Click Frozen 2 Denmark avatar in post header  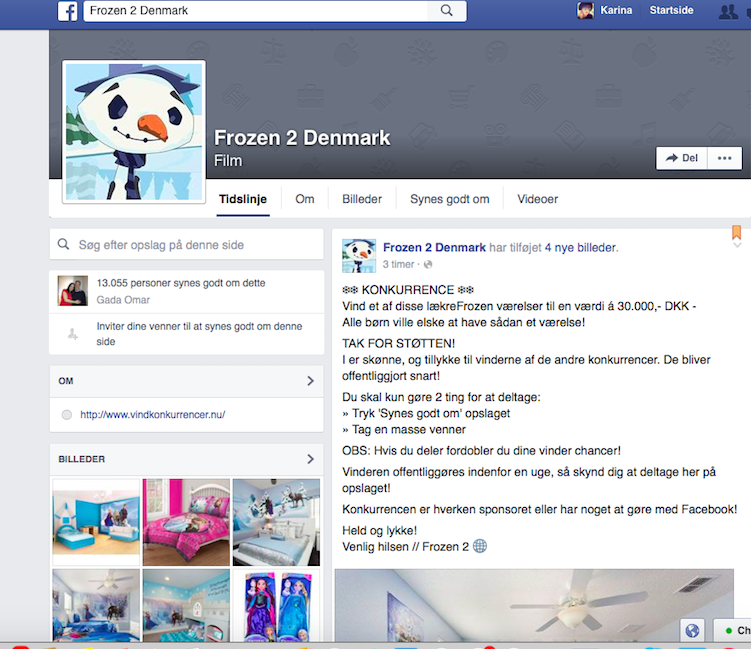coord(359,256)
